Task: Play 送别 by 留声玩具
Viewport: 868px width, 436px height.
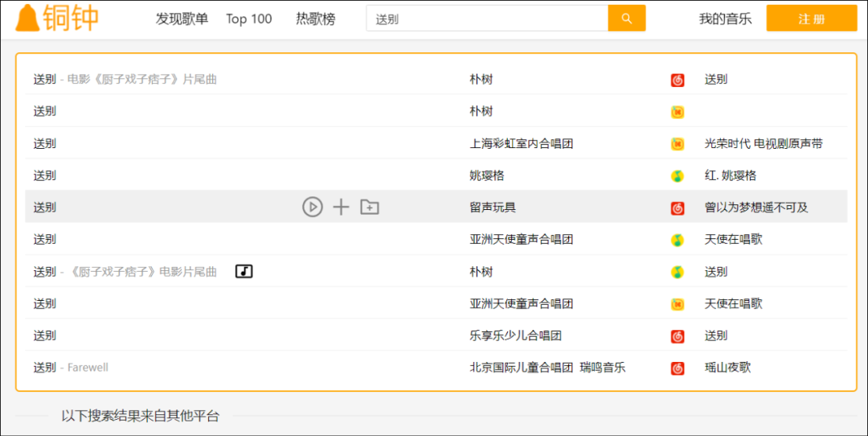Action: click(312, 208)
